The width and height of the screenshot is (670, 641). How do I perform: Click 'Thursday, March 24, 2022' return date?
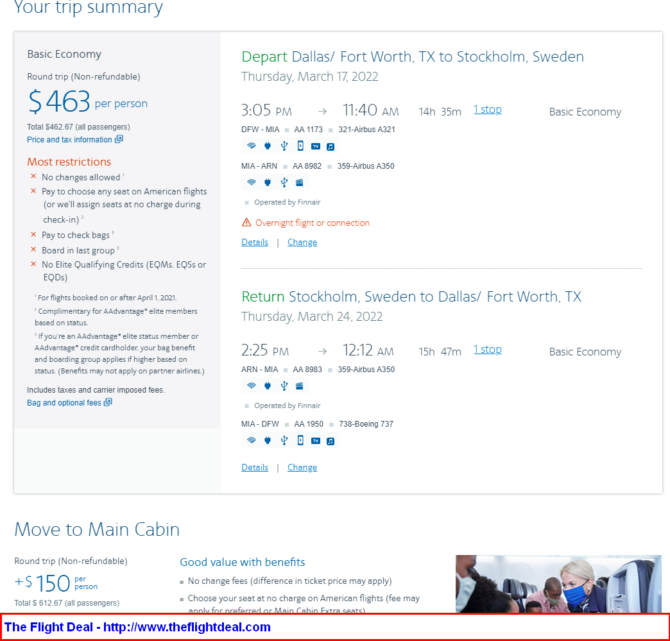tap(312, 317)
